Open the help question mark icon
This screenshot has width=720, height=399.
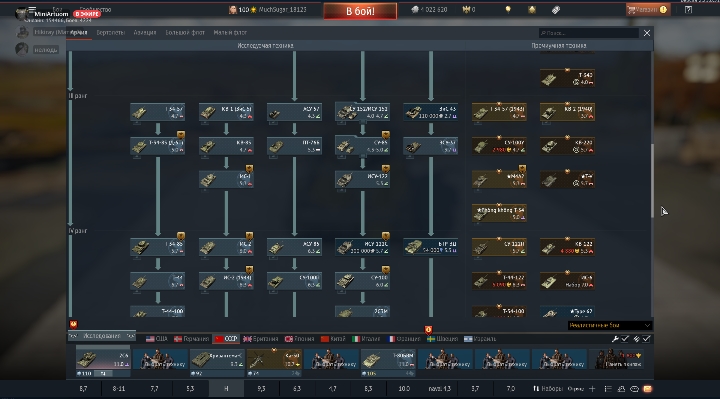688,10
